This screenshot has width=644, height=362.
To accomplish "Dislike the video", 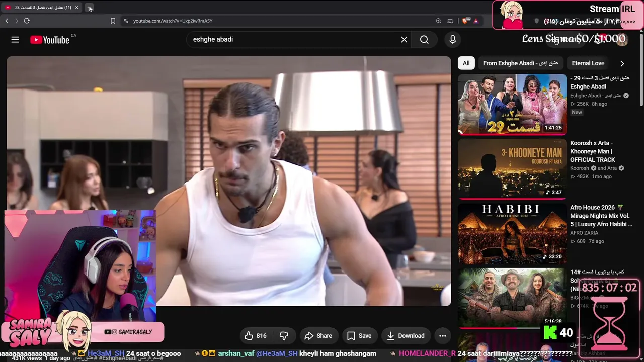I will (284, 336).
